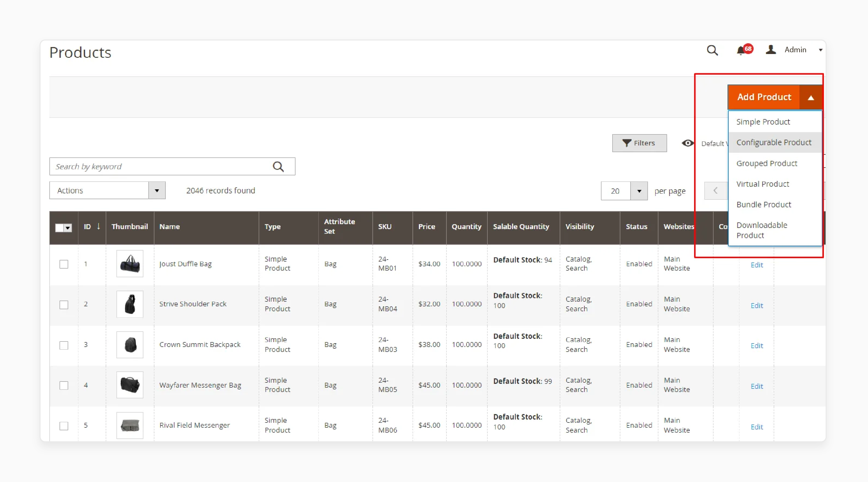Go to the previous page arrow
Image resolution: width=868 pixels, height=482 pixels.
[x=715, y=190]
